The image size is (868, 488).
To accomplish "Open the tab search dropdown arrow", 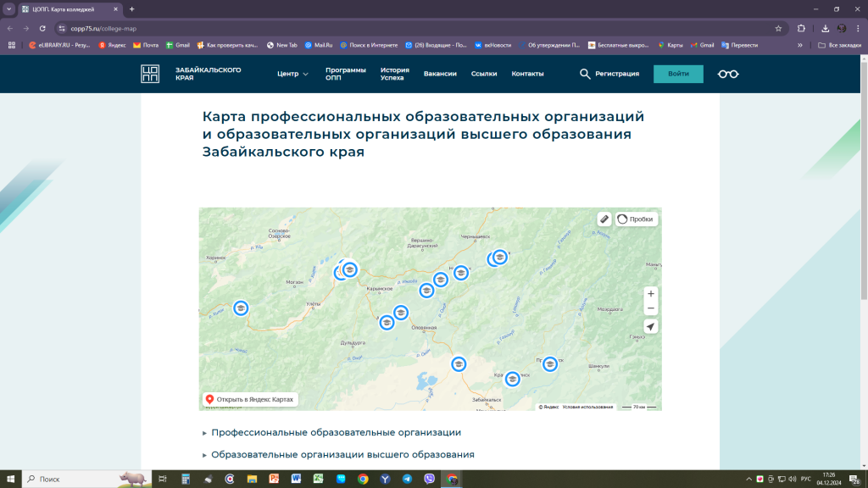I will [x=8, y=8].
